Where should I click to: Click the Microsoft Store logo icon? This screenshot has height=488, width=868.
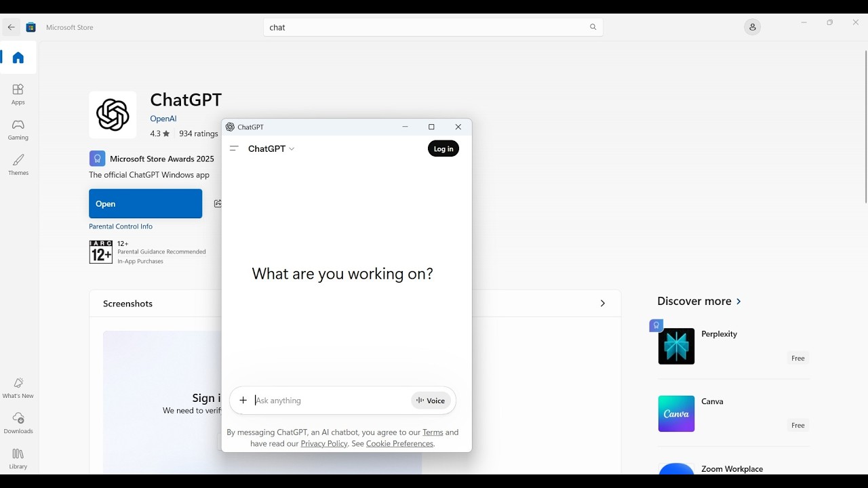[x=31, y=27]
